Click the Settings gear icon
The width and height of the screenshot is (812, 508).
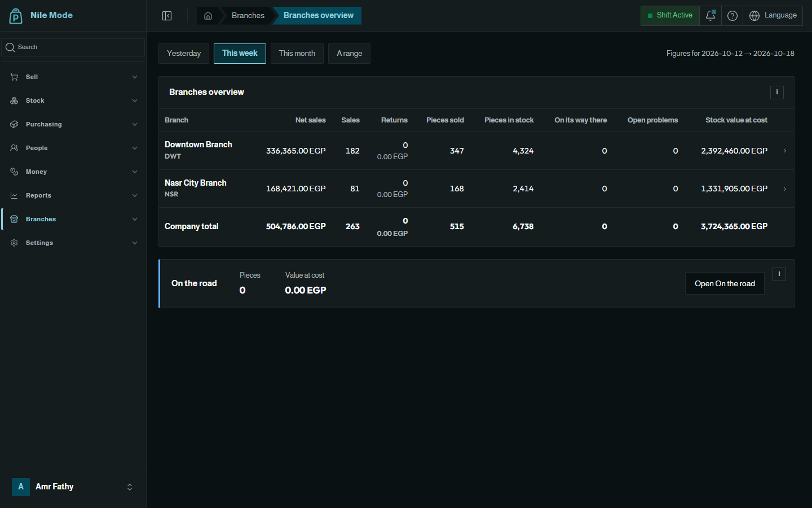[x=14, y=243]
